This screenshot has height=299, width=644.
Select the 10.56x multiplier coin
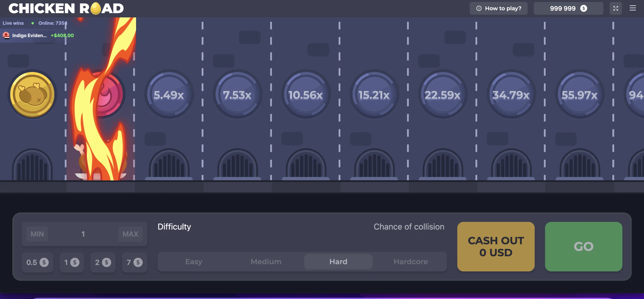point(306,94)
